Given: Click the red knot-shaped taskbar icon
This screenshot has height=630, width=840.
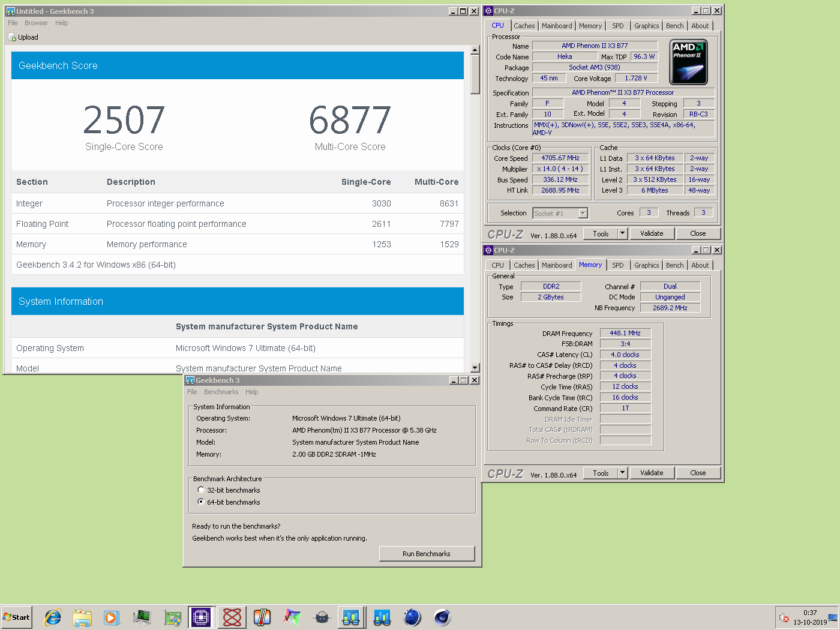Looking at the screenshot, I should (x=232, y=617).
